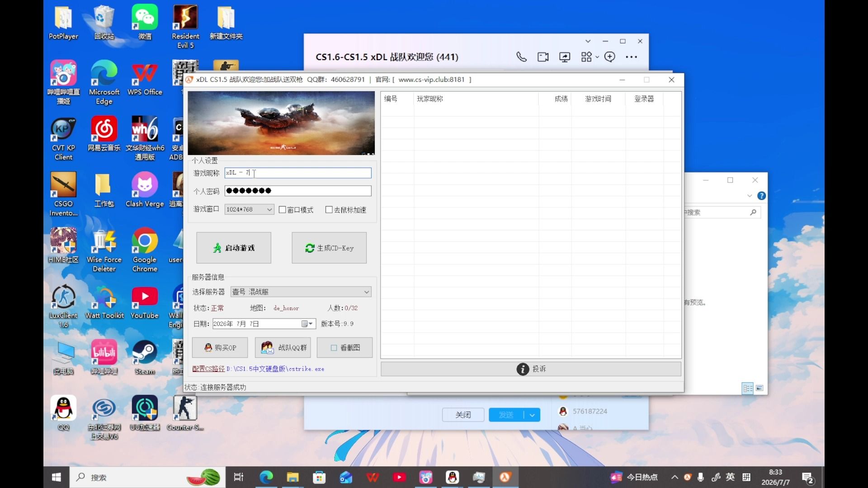The height and width of the screenshot is (488, 868).
Task: Launch 网易云音乐 desktop shortcut
Action: tap(104, 134)
